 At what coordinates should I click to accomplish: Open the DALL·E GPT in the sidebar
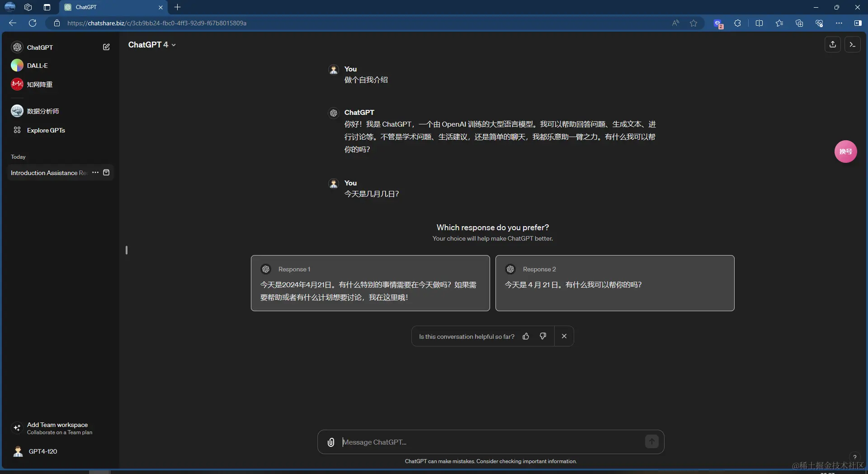click(61, 66)
